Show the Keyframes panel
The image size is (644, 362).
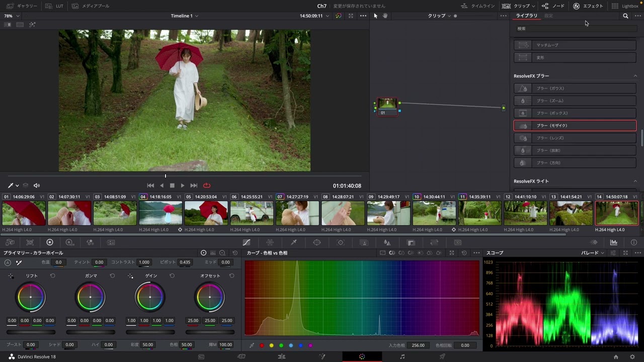tap(594, 242)
